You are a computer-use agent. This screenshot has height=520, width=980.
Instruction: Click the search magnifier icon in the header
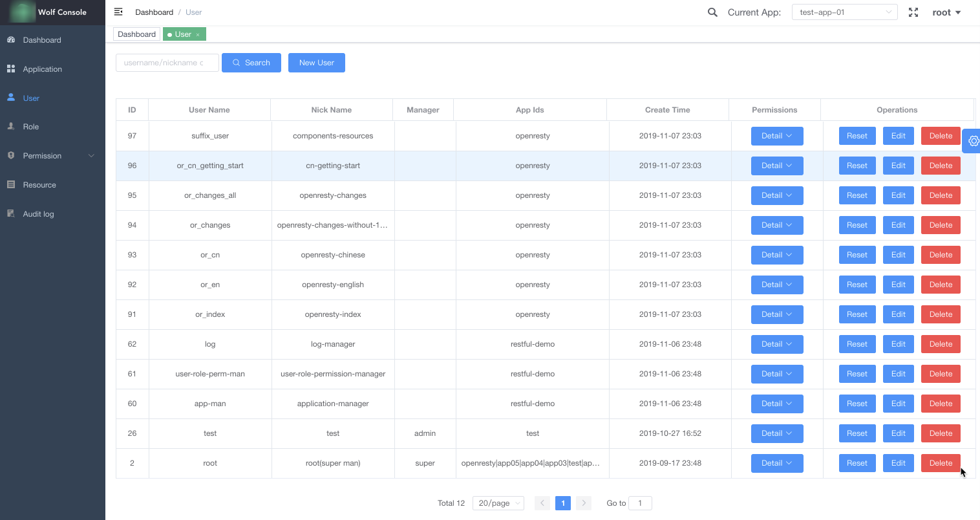coord(712,12)
